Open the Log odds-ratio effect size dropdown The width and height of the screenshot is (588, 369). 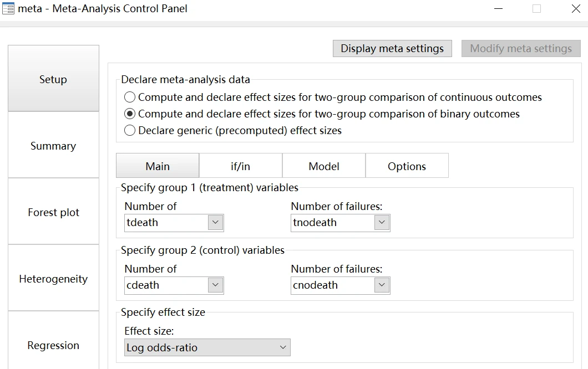click(207, 348)
